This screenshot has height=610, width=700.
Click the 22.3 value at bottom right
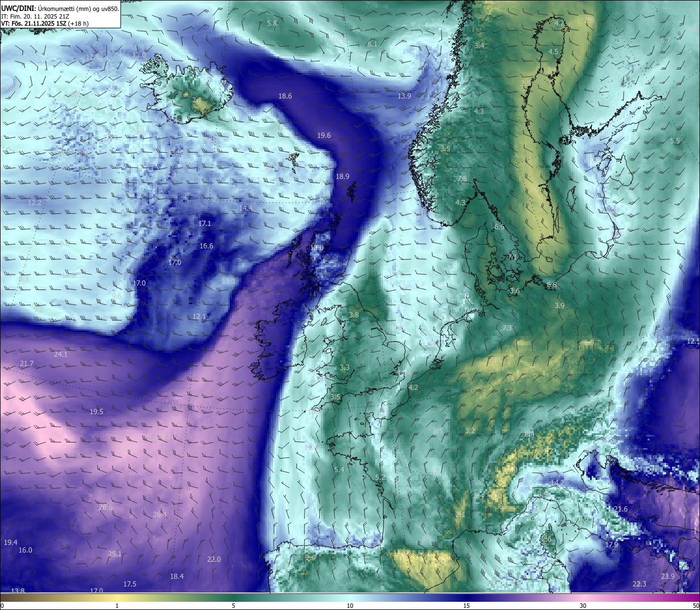(x=639, y=584)
